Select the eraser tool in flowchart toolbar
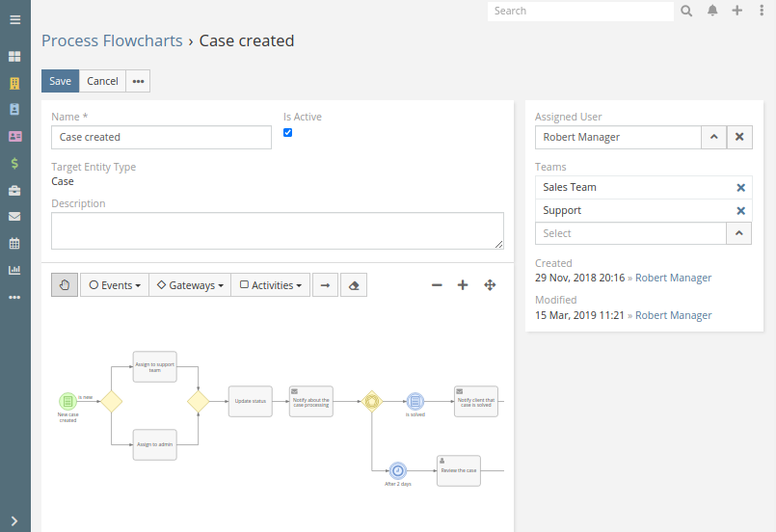 tap(354, 285)
